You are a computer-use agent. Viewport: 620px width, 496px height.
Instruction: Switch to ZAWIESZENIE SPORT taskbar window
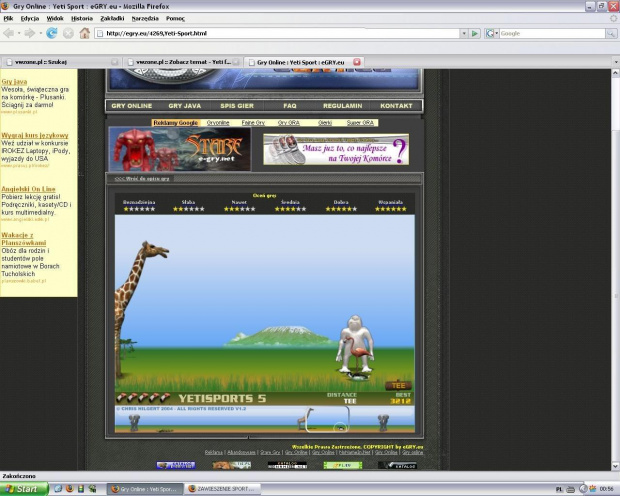click(x=222, y=489)
